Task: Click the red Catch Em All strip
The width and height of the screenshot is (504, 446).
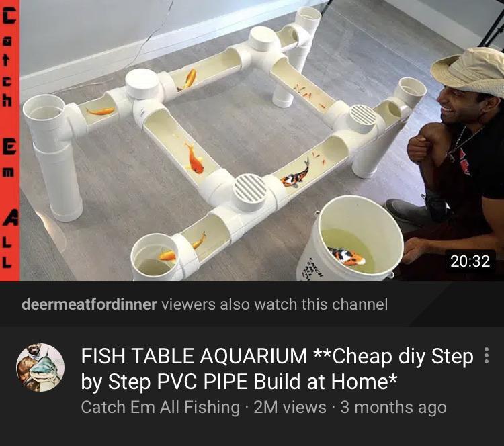Action: (9, 141)
